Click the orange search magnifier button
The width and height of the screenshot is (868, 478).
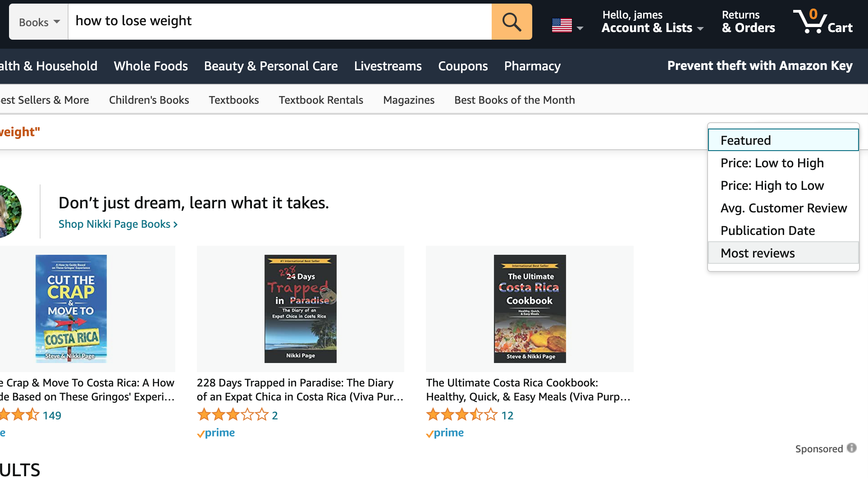tap(512, 22)
